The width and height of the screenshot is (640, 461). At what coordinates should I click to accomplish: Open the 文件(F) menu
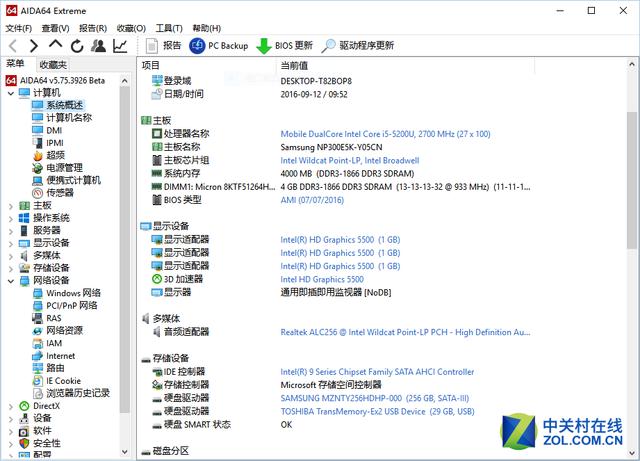18,28
